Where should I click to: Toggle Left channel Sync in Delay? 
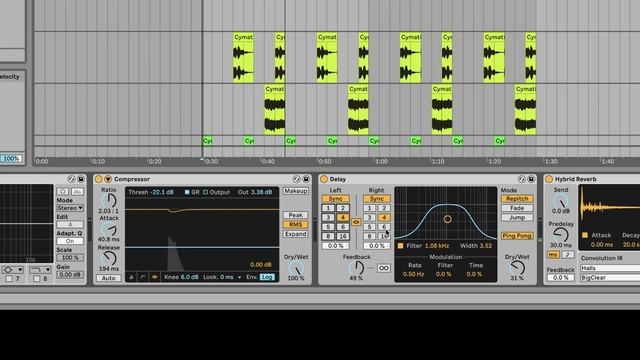(x=336, y=198)
